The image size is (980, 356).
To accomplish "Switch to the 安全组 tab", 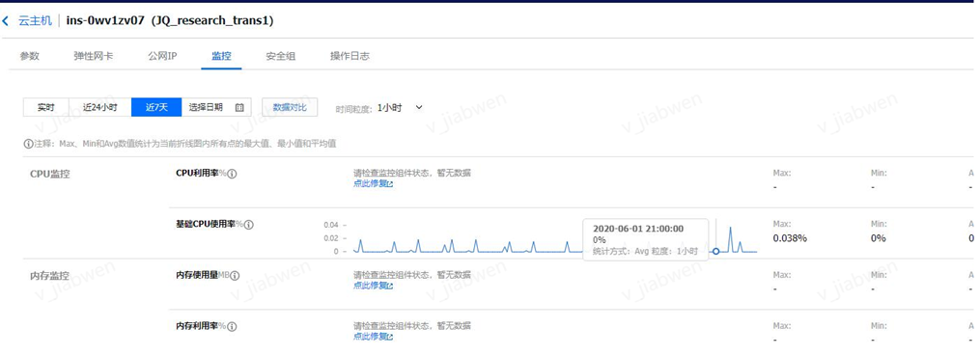I will coord(281,56).
